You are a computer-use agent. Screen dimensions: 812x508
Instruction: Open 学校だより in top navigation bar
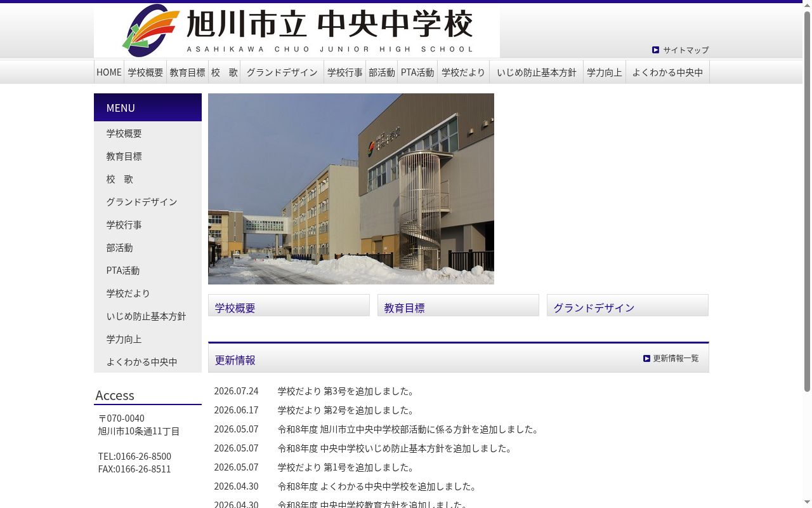click(463, 72)
